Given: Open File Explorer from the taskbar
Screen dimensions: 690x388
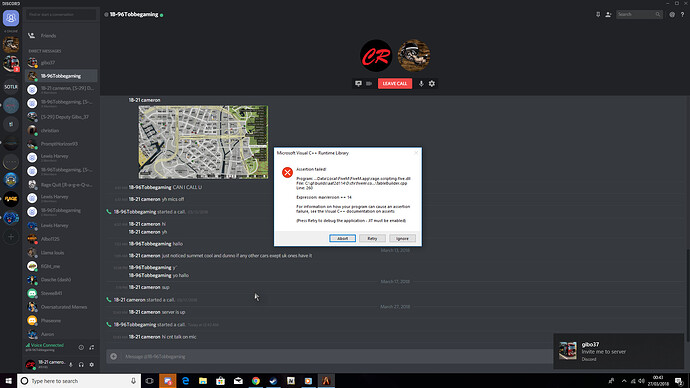Looking at the screenshot, I should (203, 381).
